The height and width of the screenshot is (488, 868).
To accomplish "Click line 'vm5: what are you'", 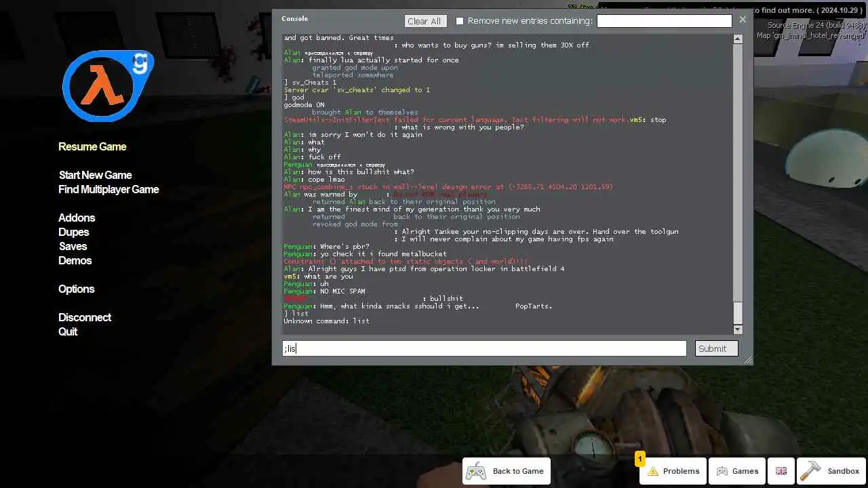I will pos(318,277).
